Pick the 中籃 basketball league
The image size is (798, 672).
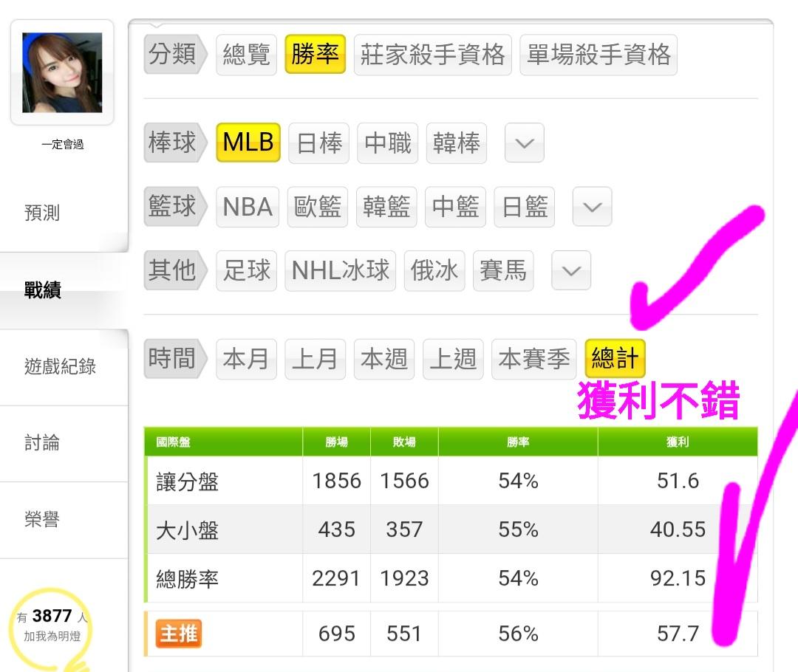(455, 207)
